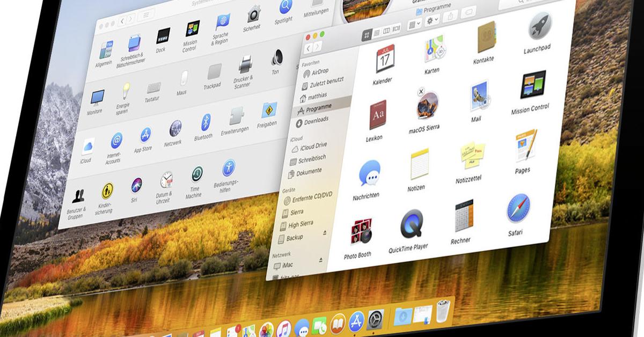
Task: Click Finder share button
Action: click(450, 16)
